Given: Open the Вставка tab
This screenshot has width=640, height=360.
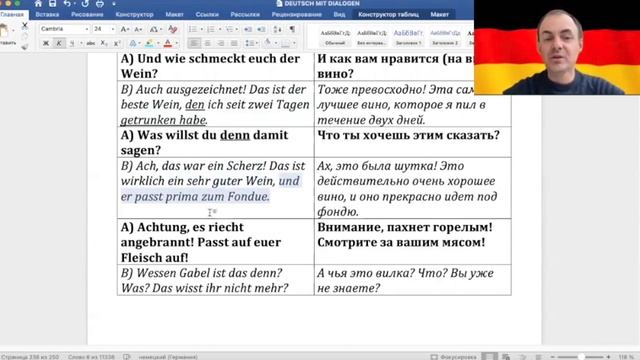Looking at the screenshot, I should (47, 14).
